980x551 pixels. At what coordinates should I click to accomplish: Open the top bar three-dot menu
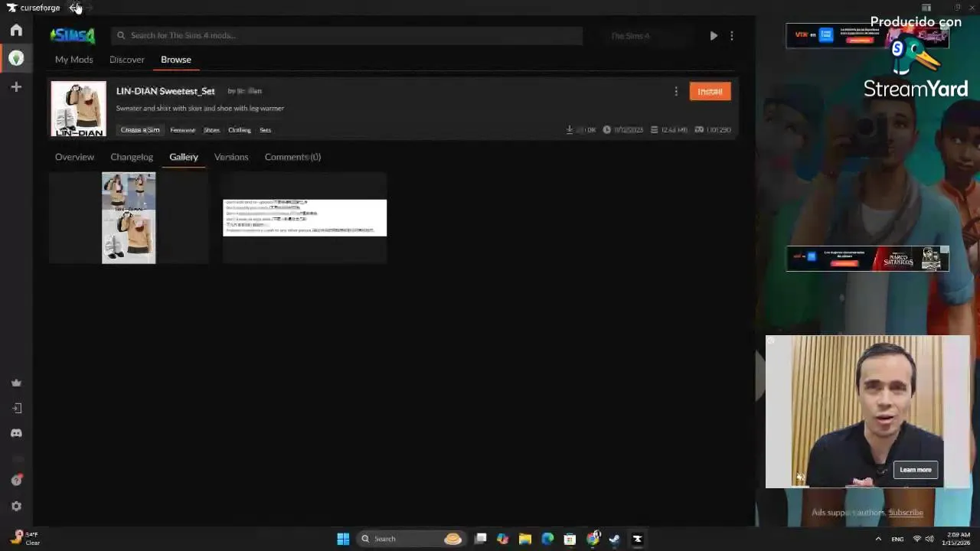point(732,35)
